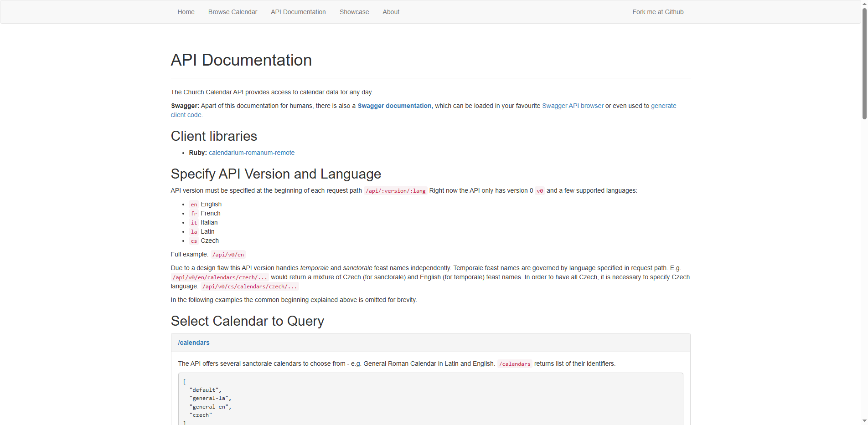Open the Fork me at Github link
This screenshot has width=868, height=425.
(657, 12)
